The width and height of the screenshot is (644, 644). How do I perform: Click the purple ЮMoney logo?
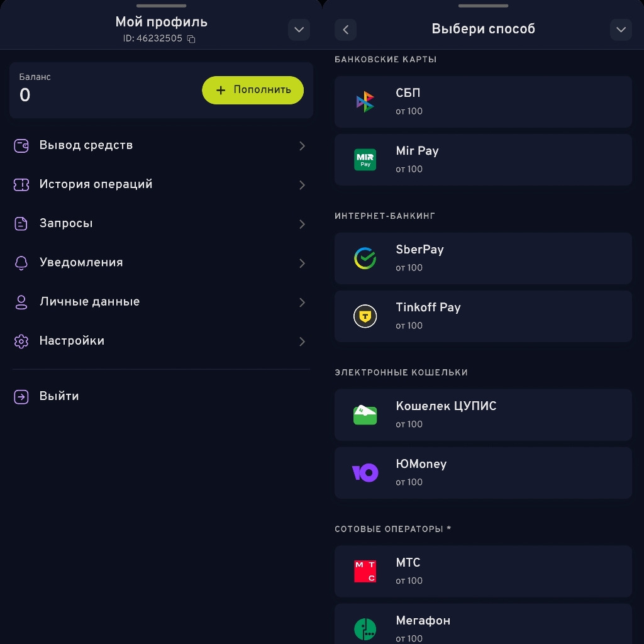tap(365, 473)
